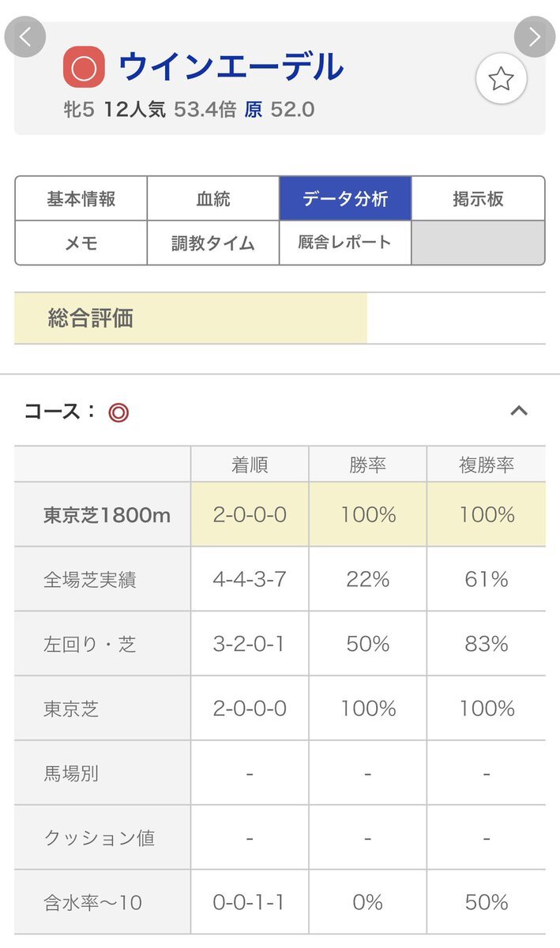
Task: Tap the 含水率〜10 row label
Action: point(92,902)
